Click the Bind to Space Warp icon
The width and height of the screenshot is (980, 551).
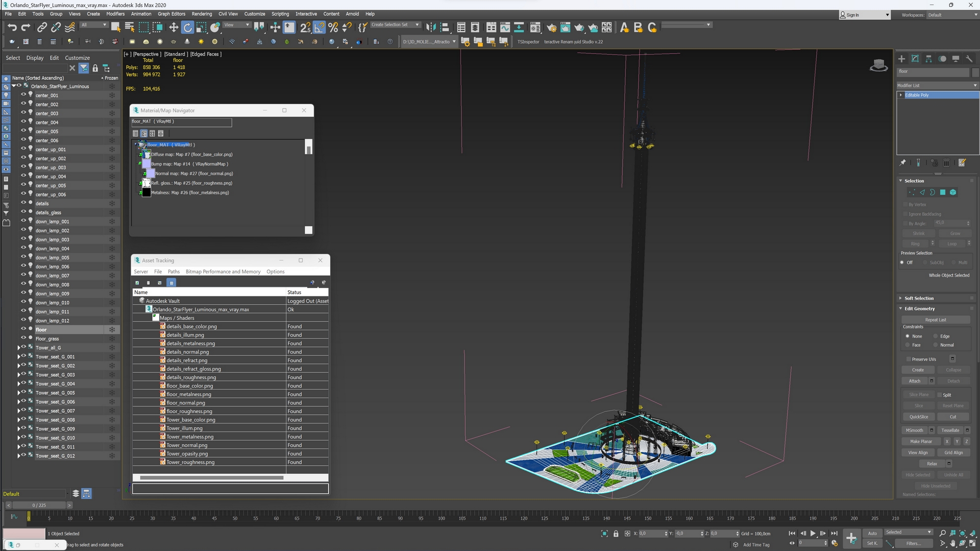pyautogui.click(x=70, y=28)
